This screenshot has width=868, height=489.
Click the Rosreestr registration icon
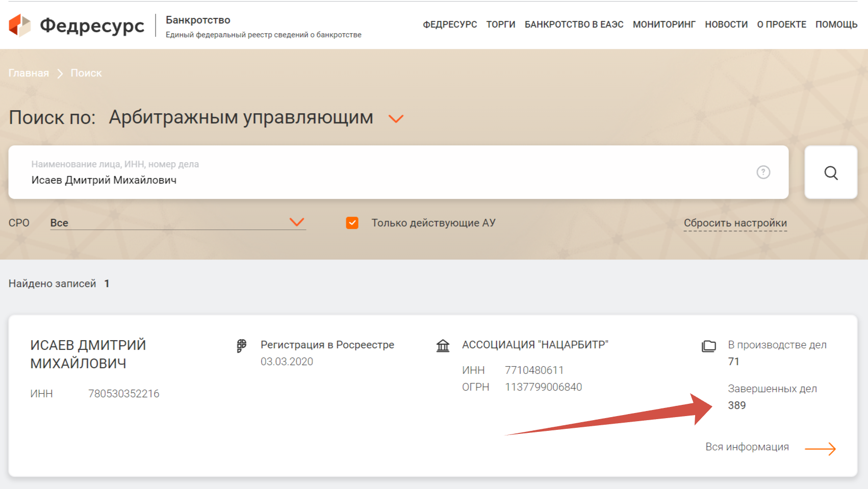(x=242, y=346)
